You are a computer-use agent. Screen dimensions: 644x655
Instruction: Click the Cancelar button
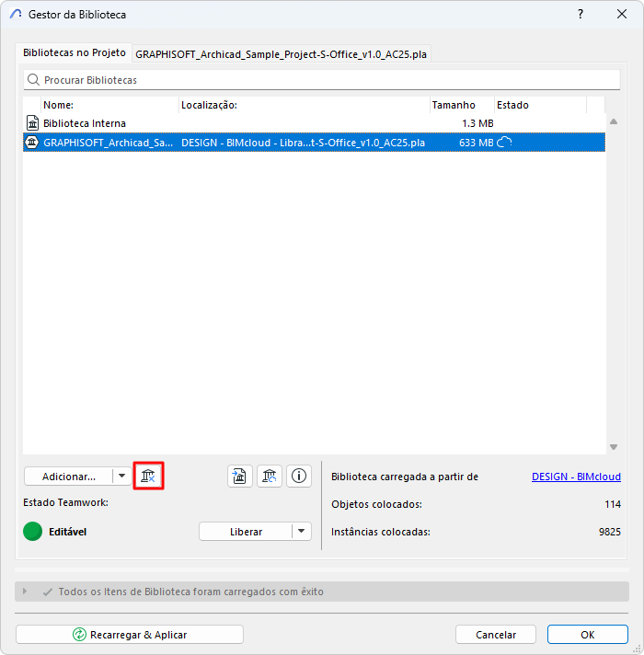click(496, 635)
